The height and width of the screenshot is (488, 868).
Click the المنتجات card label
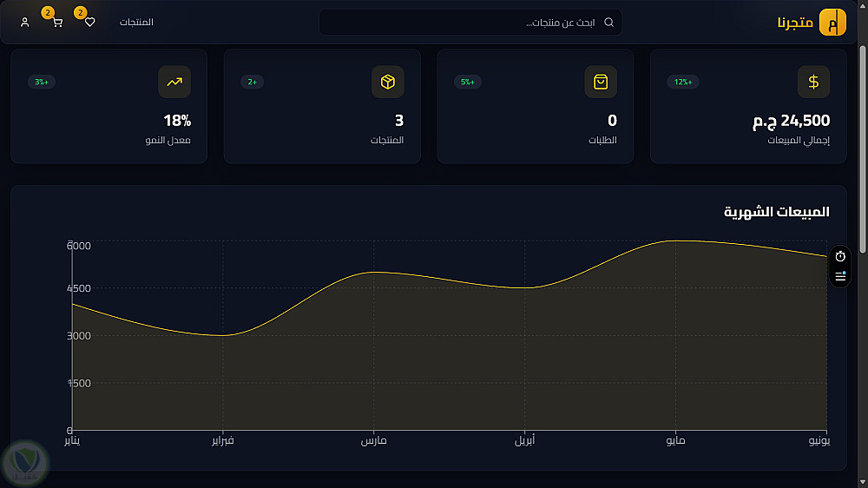click(x=387, y=140)
